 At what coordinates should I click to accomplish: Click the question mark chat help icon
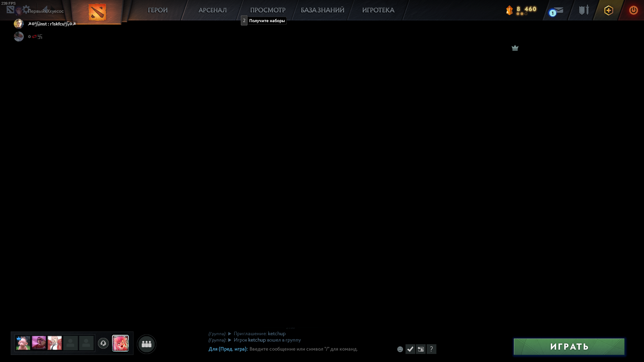(x=432, y=349)
